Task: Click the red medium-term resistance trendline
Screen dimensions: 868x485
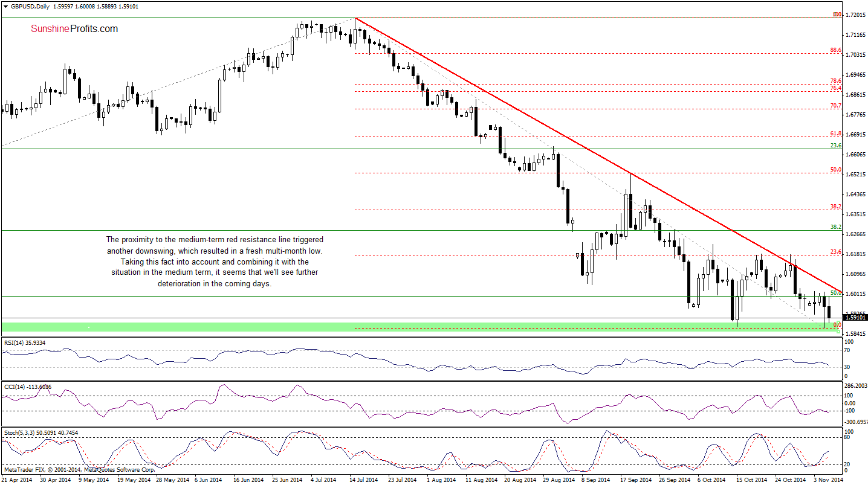Action: point(597,155)
